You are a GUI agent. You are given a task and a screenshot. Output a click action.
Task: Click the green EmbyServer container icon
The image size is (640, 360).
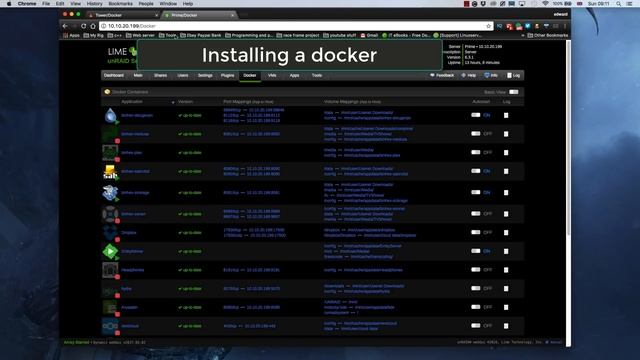[x=110, y=251]
